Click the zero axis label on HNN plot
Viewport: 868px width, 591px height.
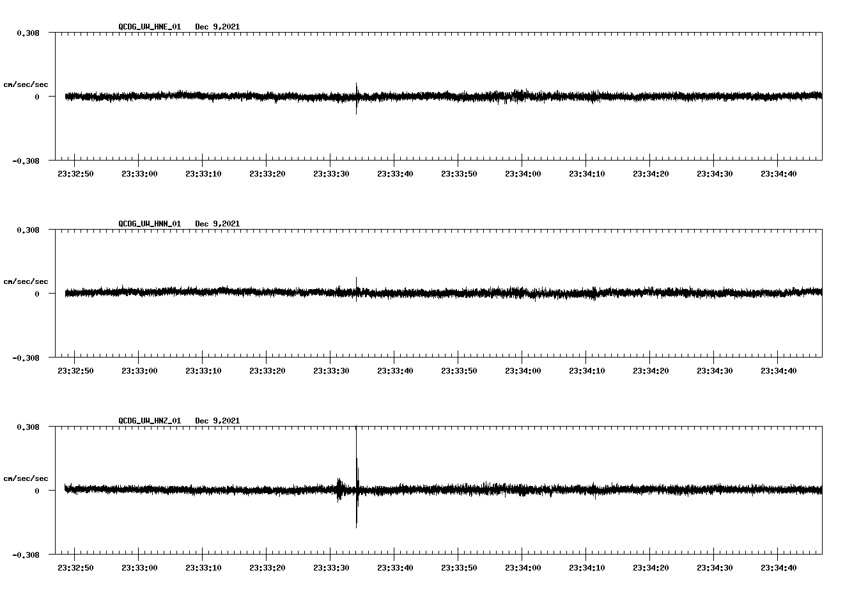[x=37, y=294]
